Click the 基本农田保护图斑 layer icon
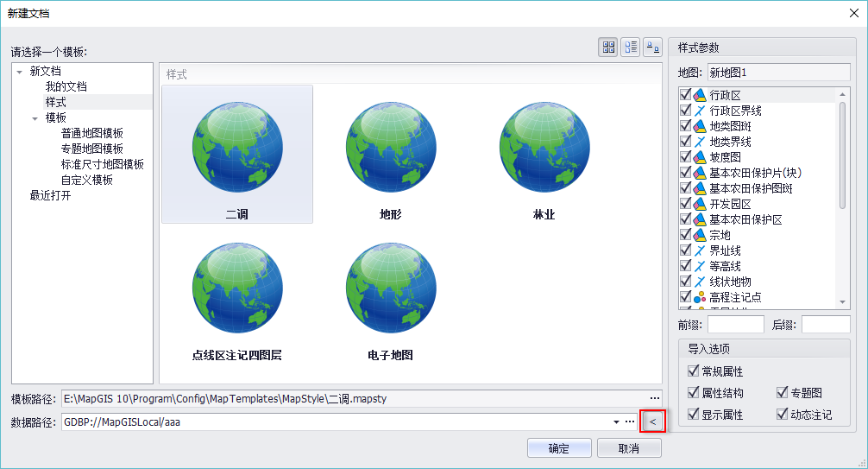 click(x=700, y=188)
